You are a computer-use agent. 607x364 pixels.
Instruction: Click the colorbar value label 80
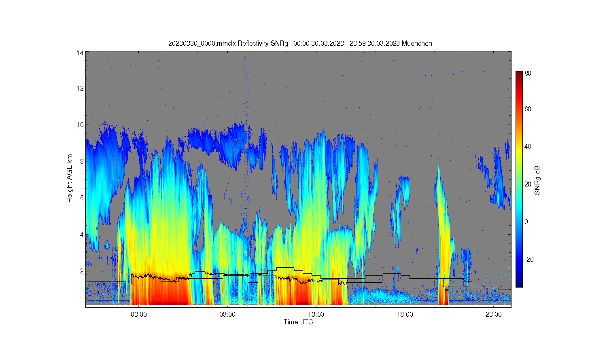[x=528, y=74]
